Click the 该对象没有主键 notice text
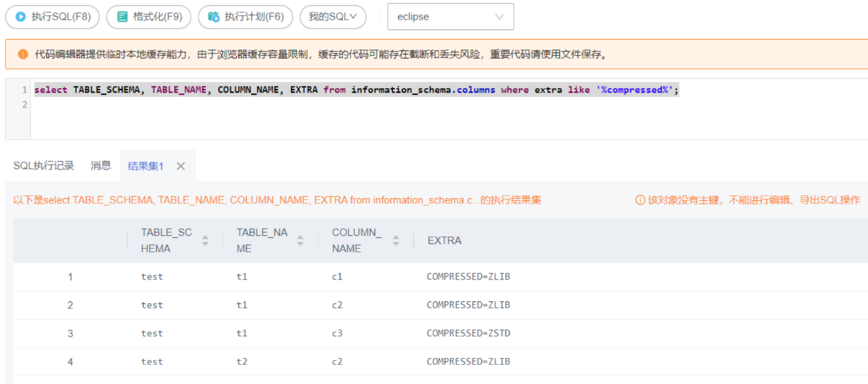Viewport: 868px width, 384px height. (x=754, y=200)
